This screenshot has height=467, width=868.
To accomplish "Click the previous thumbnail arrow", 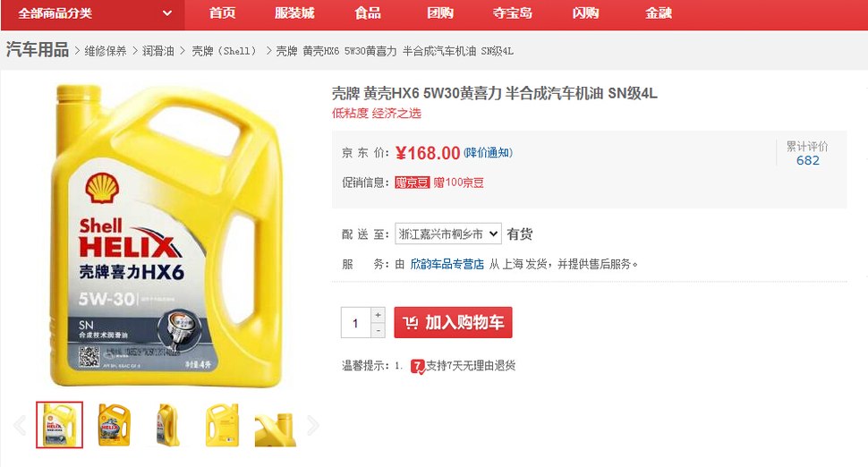I will [20, 425].
